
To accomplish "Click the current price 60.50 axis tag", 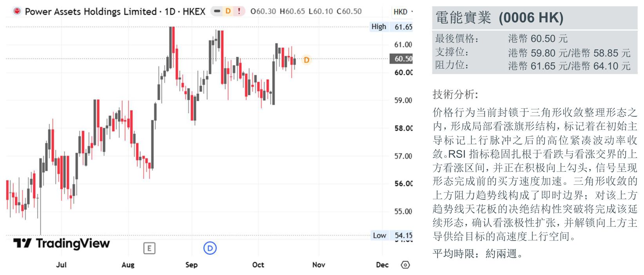I will [402, 59].
